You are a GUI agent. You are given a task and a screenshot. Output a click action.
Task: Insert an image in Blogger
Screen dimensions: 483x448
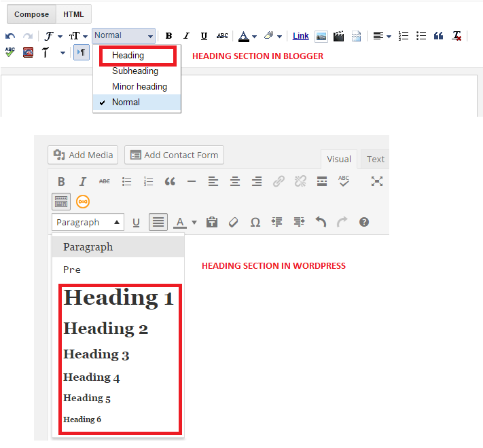pos(321,36)
